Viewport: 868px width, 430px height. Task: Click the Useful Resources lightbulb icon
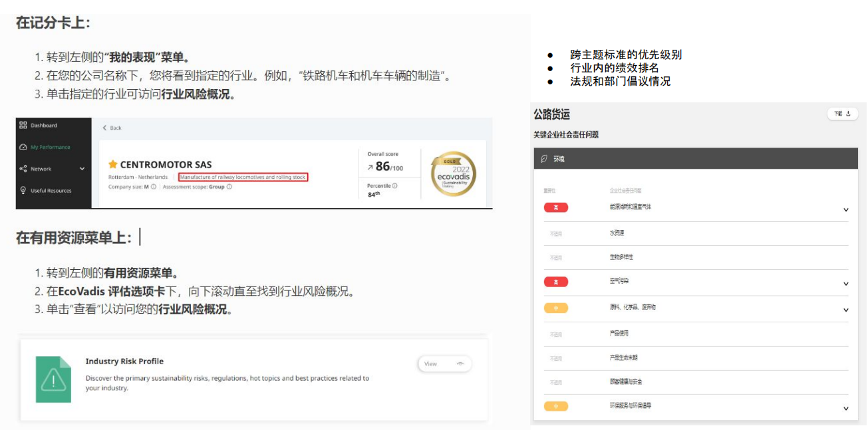coord(23,191)
